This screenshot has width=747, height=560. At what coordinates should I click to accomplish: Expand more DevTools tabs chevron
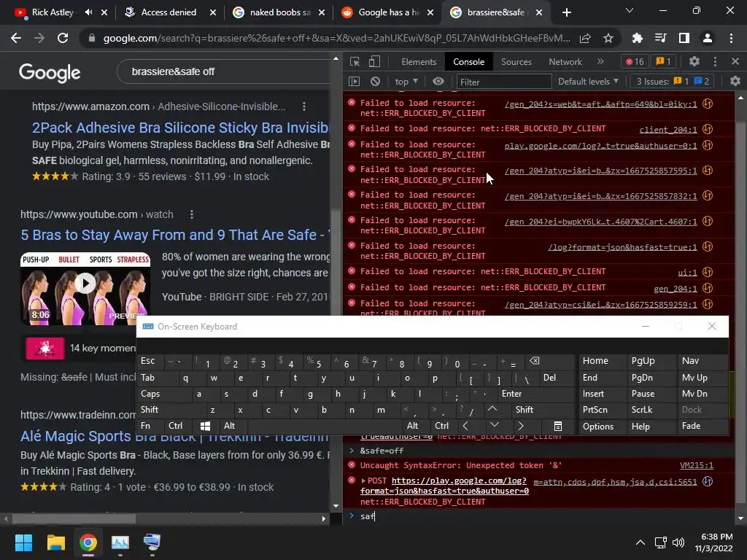(600, 61)
